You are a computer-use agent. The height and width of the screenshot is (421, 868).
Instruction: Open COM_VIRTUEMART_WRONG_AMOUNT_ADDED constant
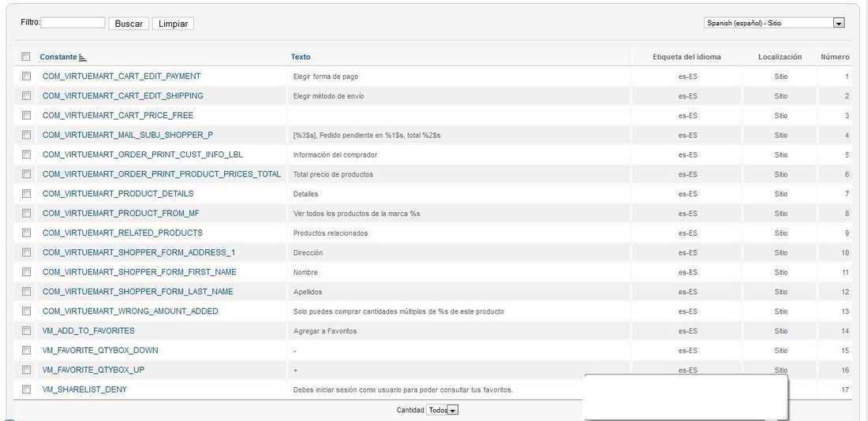[x=130, y=311]
